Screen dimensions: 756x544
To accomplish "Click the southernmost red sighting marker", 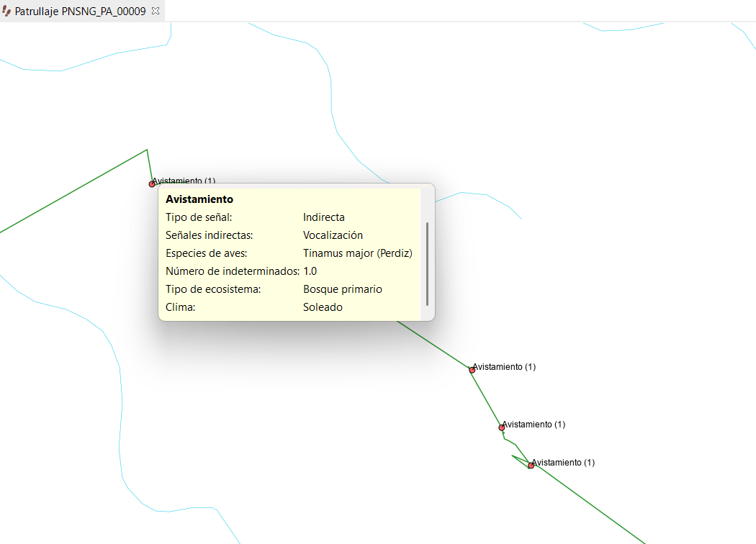I will 531,466.
